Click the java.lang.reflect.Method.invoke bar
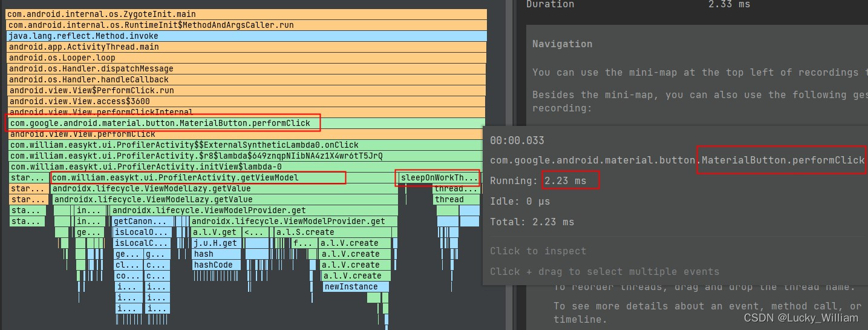 (246, 36)
